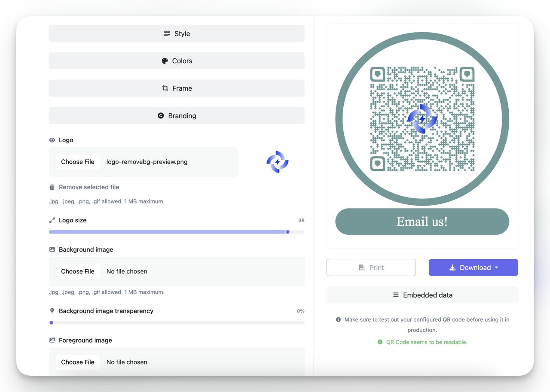Expand the Colors section

[x=177, y=61]
